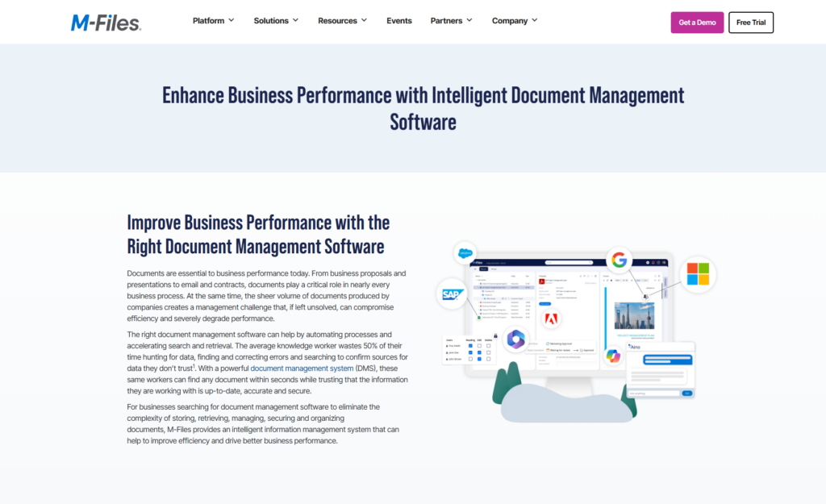
Task: Click the colorful Copilot icon
Action: pos(613,356)
